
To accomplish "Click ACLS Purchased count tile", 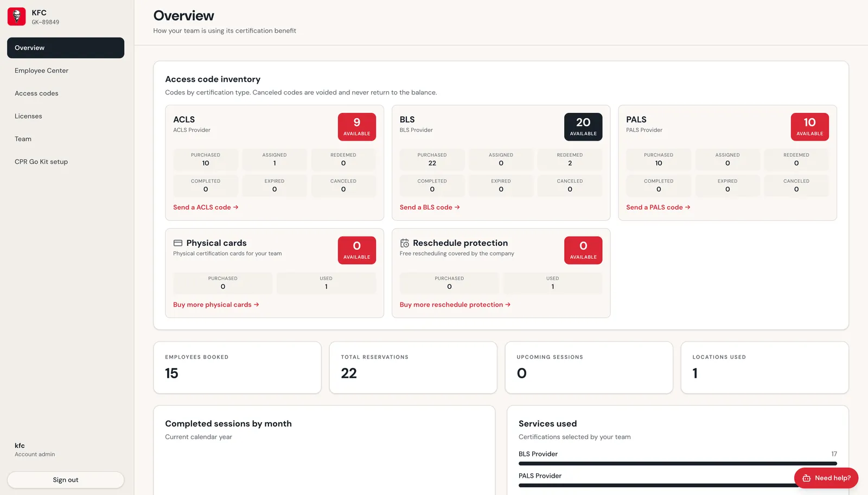I will pos(206,160).
